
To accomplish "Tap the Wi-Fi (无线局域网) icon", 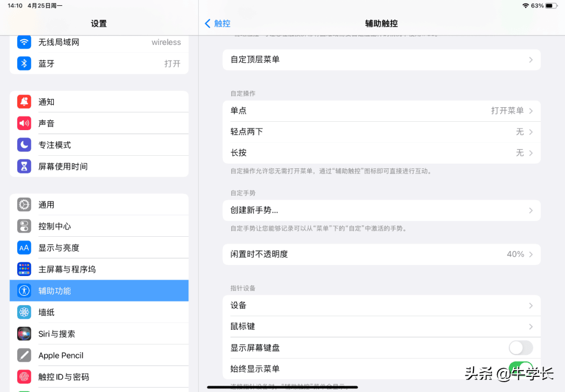I will pos(24,42).
